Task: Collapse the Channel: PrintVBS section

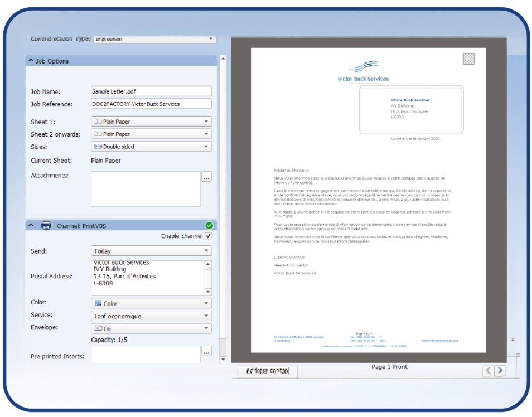Action: 31,226
